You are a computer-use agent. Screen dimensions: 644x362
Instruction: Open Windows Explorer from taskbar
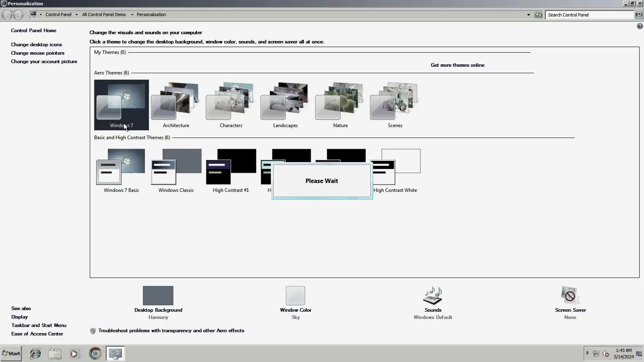(x=55, y=354)
